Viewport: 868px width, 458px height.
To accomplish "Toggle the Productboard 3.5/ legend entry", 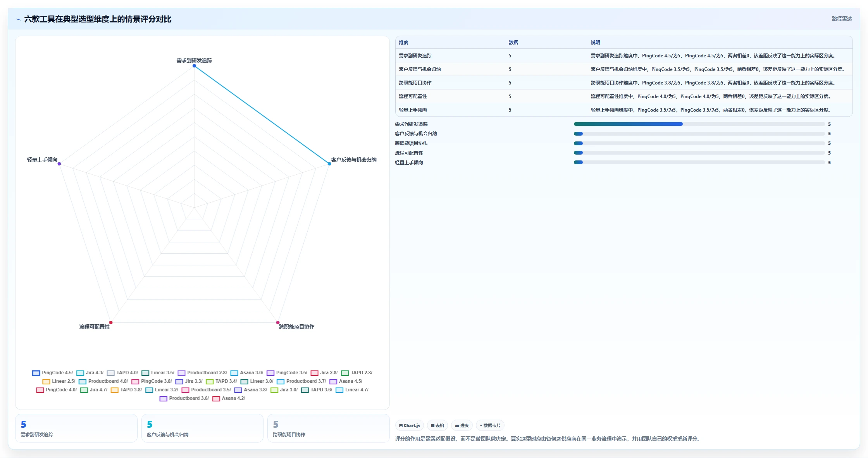I will (x=206, y=390).
